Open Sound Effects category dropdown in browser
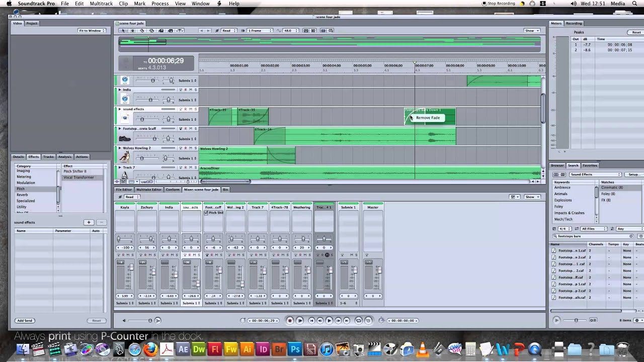644x362 pixels. point(594,174)
